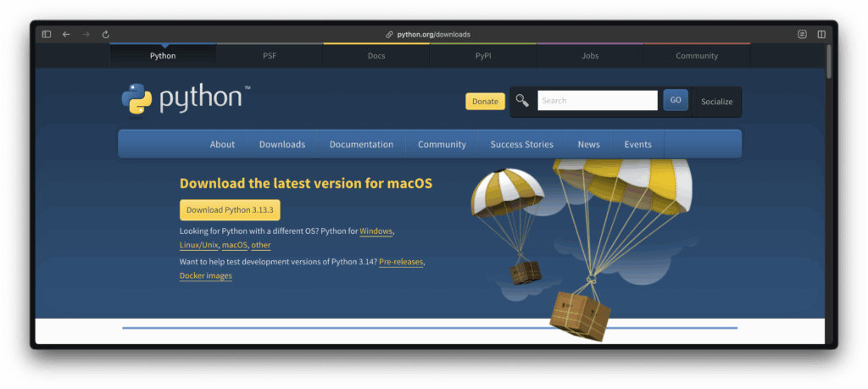Click the split view icon at top right
Viewport: 868px width, 389px height.
tap(821, 34)
